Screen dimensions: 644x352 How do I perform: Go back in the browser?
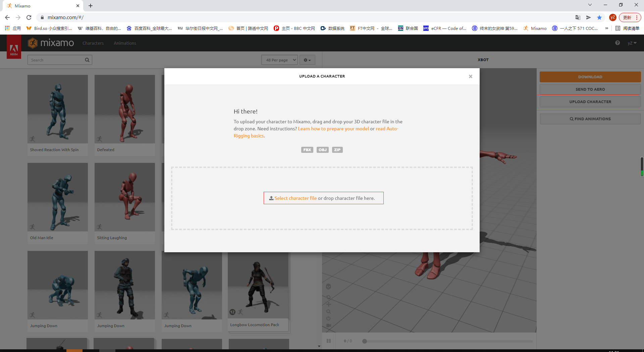point(7,17)
